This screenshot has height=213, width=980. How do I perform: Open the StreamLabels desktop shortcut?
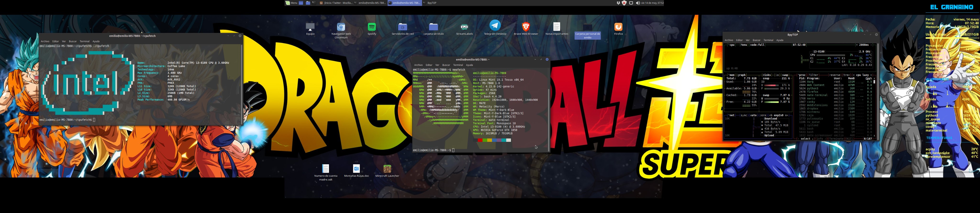464,27
